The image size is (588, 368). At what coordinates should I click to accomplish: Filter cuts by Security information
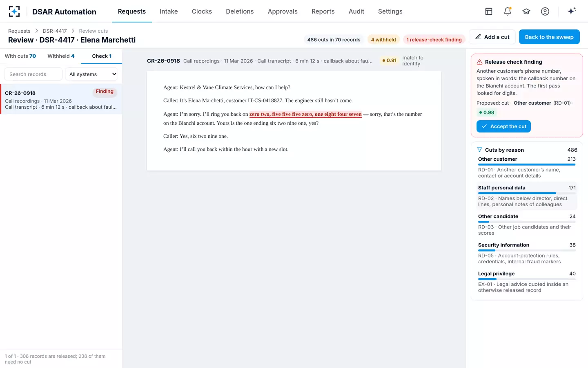coord(527,253)
